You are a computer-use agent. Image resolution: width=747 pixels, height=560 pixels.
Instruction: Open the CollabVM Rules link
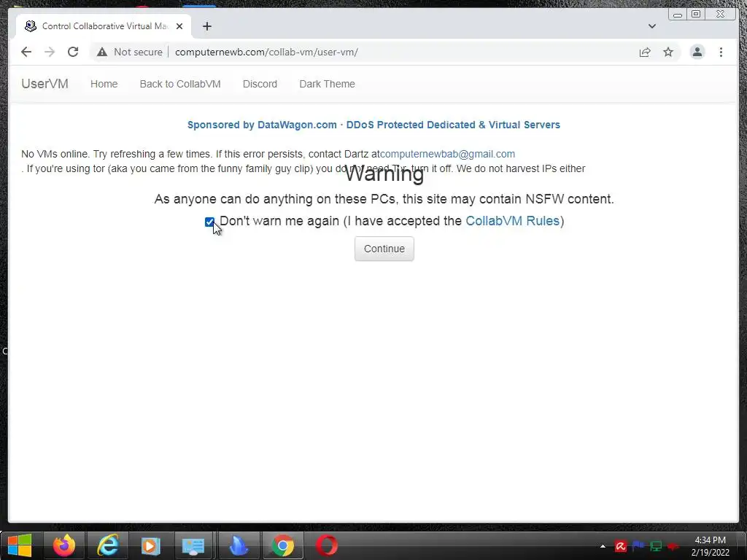click(512, 221)
